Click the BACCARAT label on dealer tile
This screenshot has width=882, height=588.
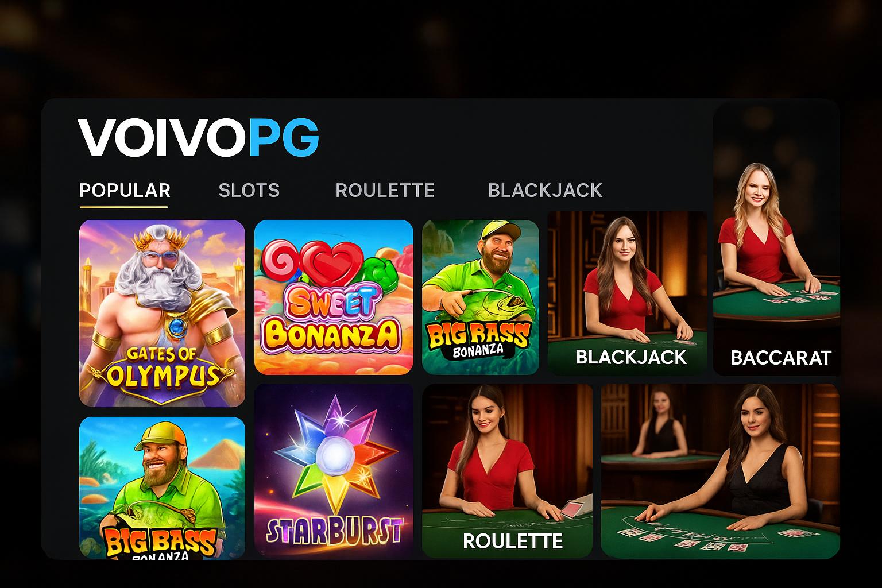click(x=781, y=358)
